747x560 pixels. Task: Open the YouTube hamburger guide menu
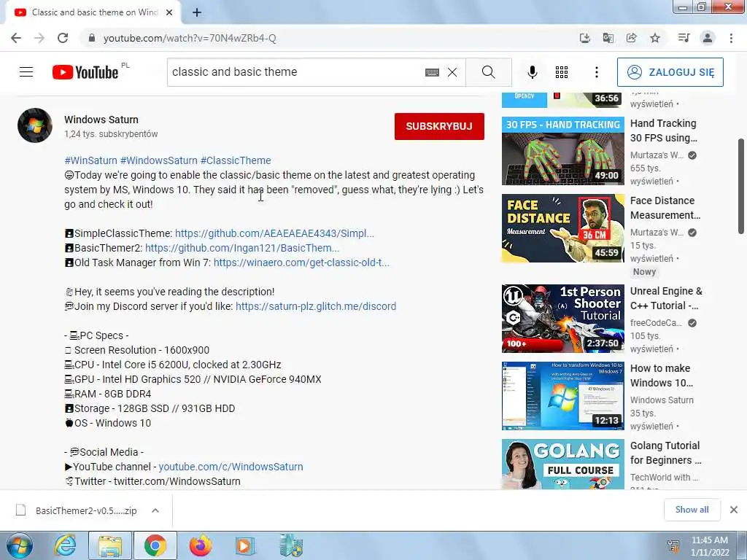click(26, 72)
